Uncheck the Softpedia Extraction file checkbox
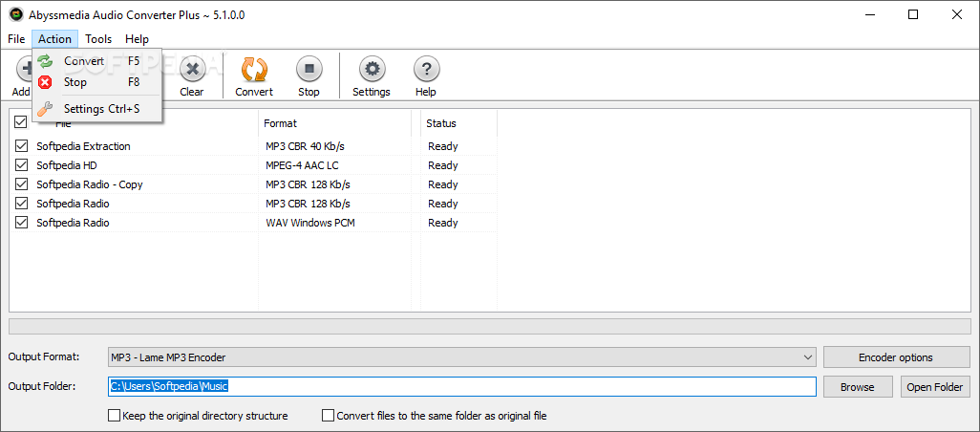 (x=21, y=145)
